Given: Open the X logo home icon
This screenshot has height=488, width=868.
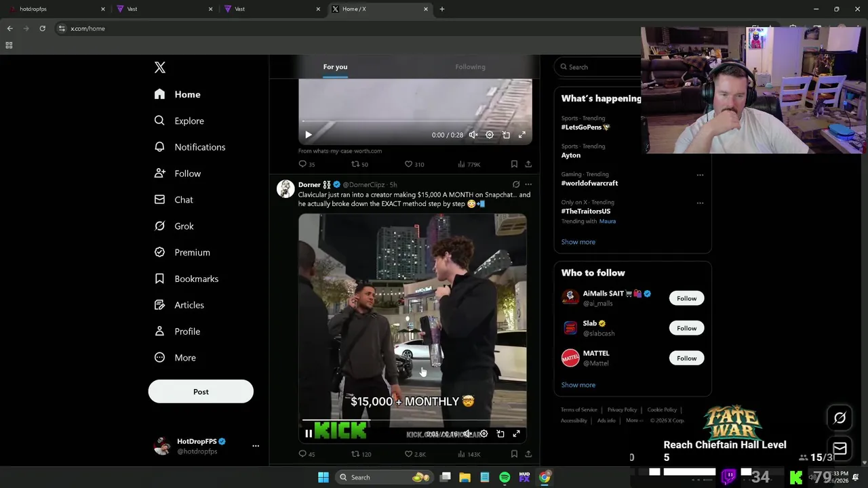Looking at the screenshot, I should point(160,67).
